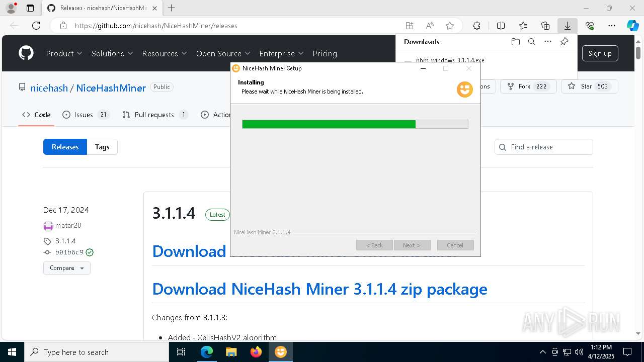Pin the Downloads panel
Viewport: 644px width, 362px height.
click(x=564, y=42)
